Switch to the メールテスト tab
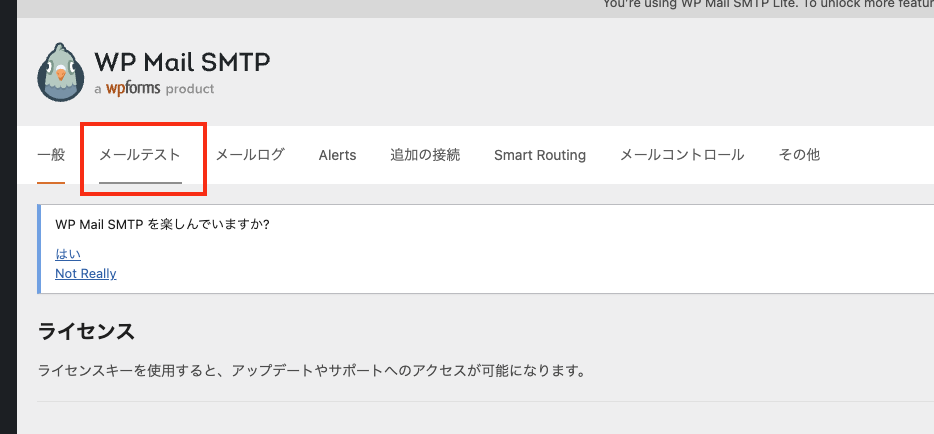The image size is (934, 434). tap(140, 155)
